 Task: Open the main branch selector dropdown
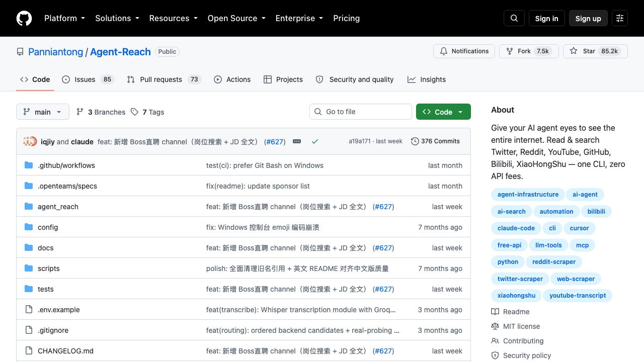[42, 112]
